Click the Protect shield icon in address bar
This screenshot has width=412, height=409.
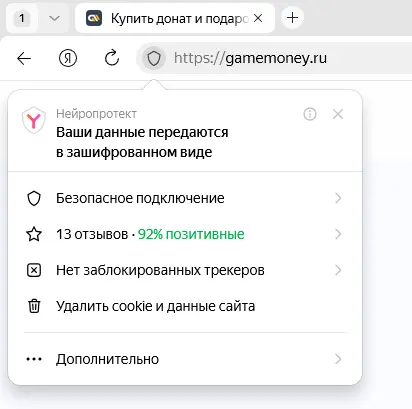click(x=154, y=59)
